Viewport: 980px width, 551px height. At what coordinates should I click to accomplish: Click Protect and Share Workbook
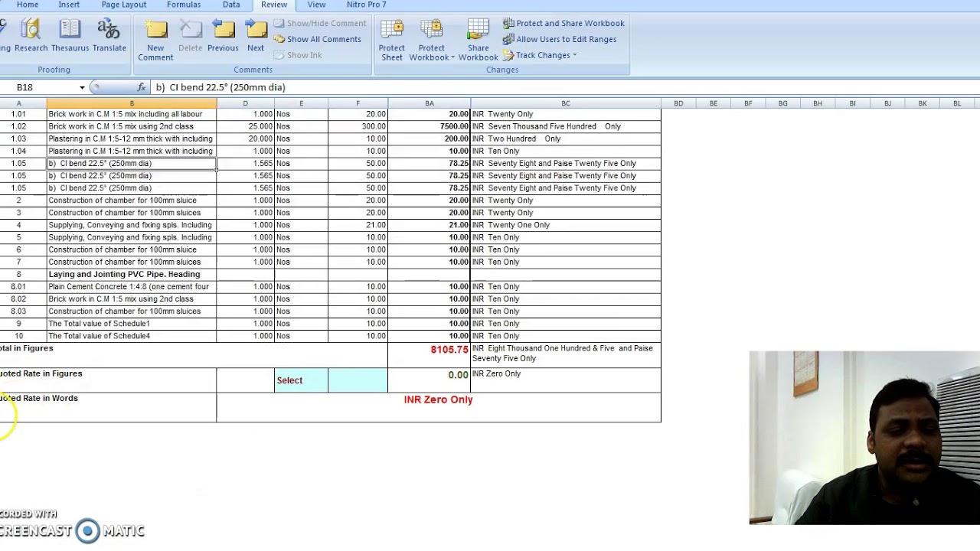pyautogui.click(x=563, y=23)
